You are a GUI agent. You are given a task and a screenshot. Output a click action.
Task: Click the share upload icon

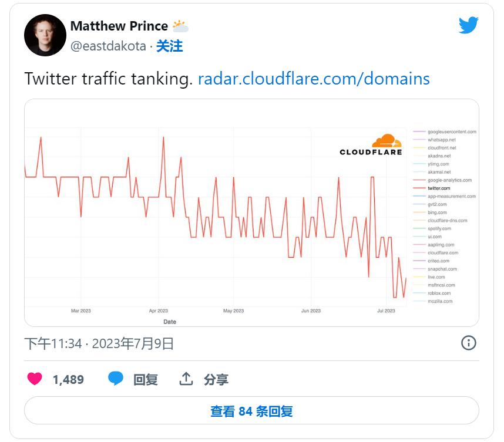click(x=186, y=379)
